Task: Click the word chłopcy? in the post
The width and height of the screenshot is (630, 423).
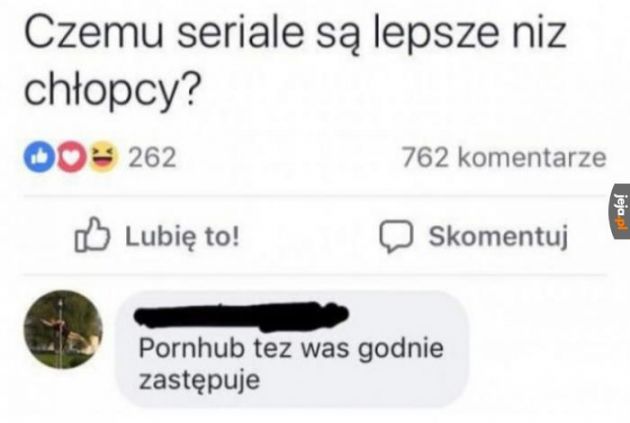Action: (110, 91)
